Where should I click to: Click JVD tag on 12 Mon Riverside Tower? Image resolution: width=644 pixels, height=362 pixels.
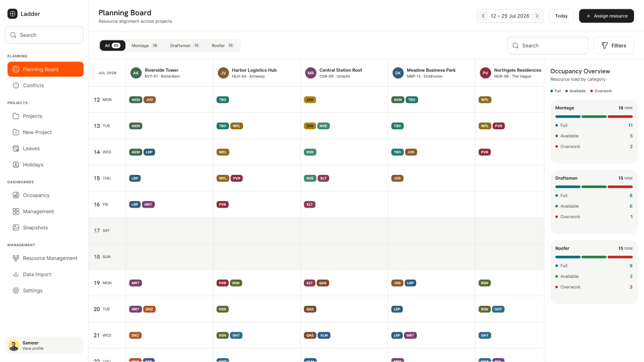click(149, 100)
